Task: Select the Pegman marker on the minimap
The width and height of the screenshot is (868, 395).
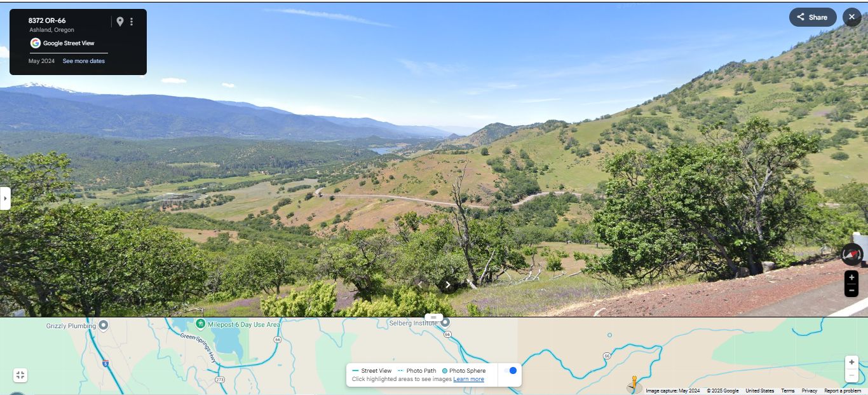Action: point(634,384)
